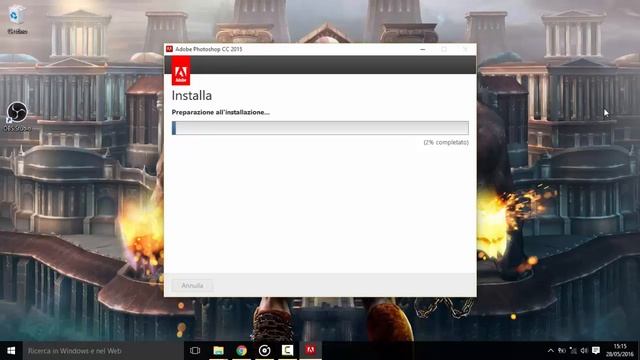
Task: Open the Windows Start menu
Action: 11,351
